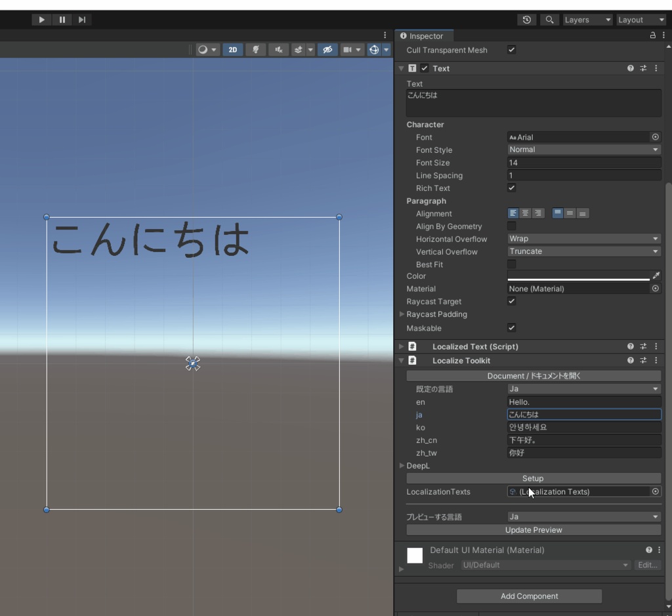Open the Layout menu in the toolbar
The height and width of the screenshot is (616, 672).
tap(640, 19)
